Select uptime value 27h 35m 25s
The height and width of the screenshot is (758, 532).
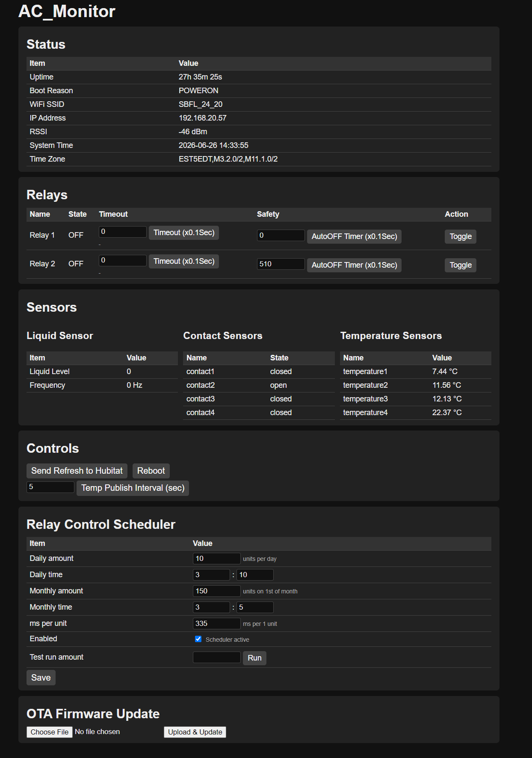[x=200, y=77]
